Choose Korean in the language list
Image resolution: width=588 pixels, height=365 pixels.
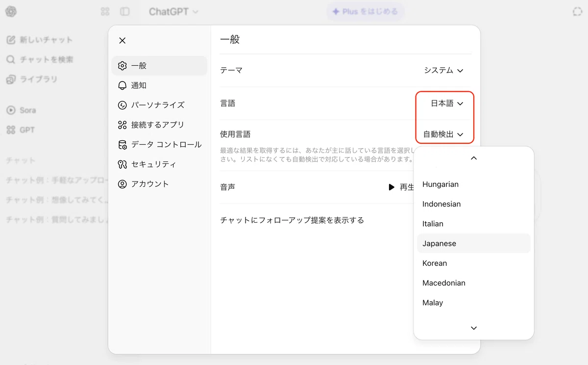(474, 263)
